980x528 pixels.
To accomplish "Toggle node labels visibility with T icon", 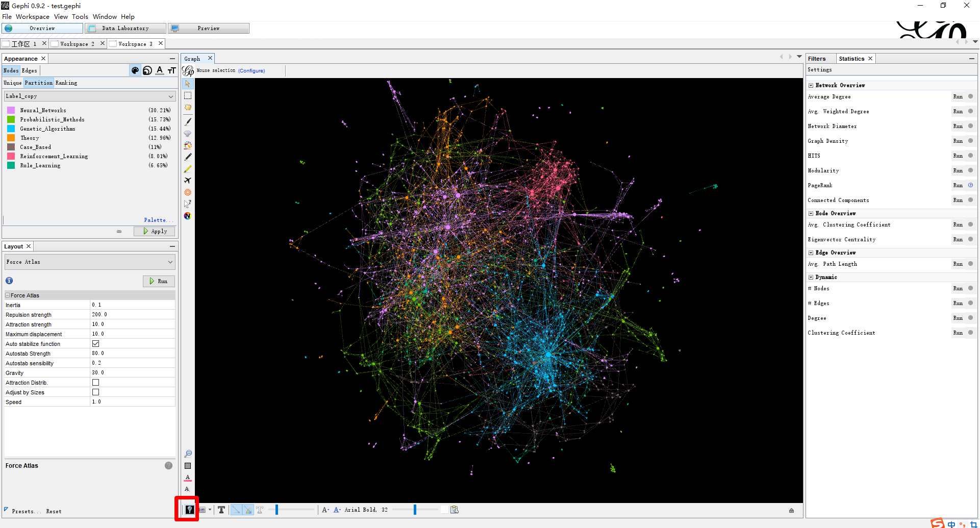I will 221,509.
